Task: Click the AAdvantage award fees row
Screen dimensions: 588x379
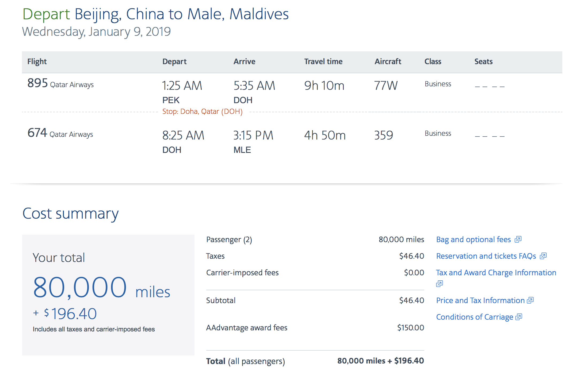Action: click(246, 328)
